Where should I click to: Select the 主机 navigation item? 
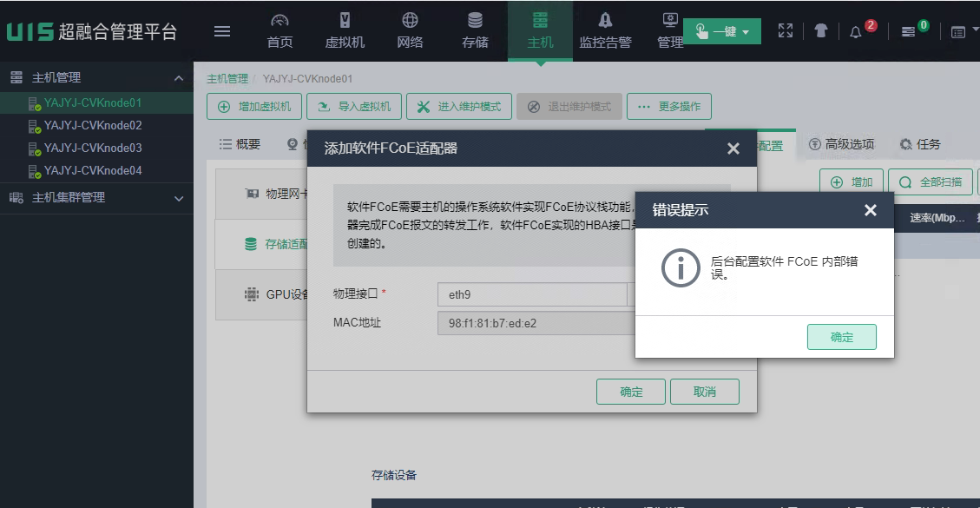(x=540, y=30)
